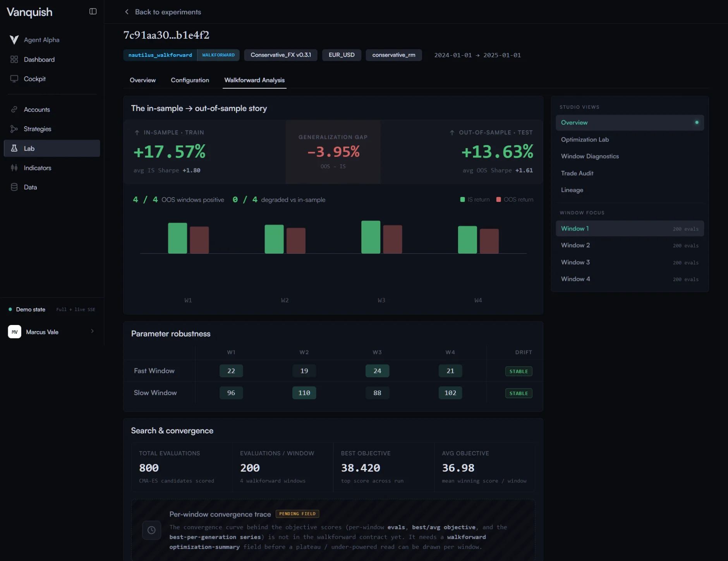
Task: Select Window 2 in Window Focus
Action: [x=630, y=245]
